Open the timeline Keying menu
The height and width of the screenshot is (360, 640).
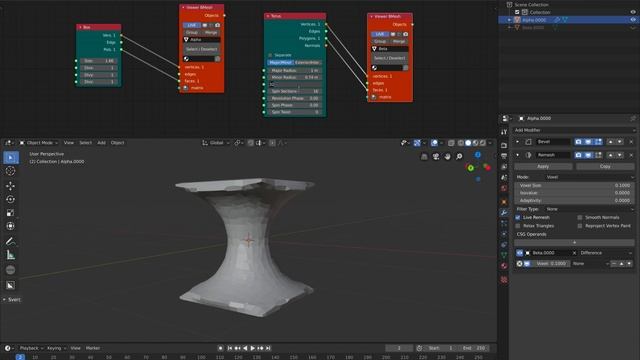(56, 348)
